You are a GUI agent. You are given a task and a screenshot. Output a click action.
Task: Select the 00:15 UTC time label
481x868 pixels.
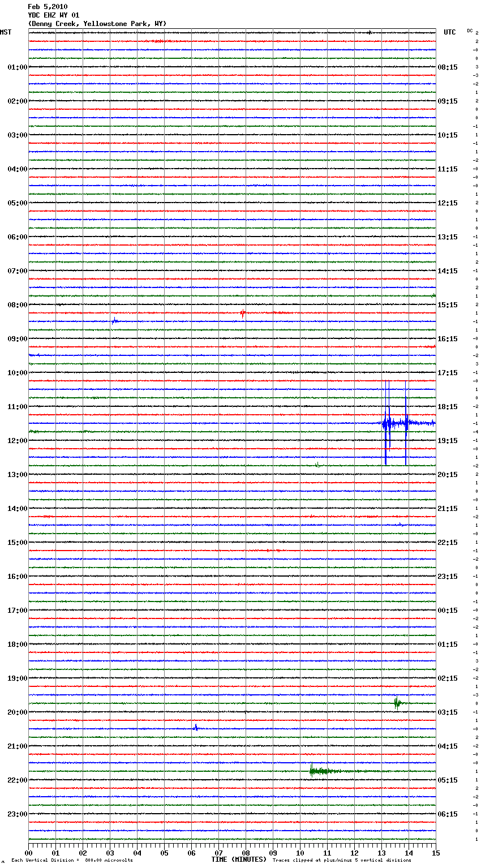(x=448, y=611)
